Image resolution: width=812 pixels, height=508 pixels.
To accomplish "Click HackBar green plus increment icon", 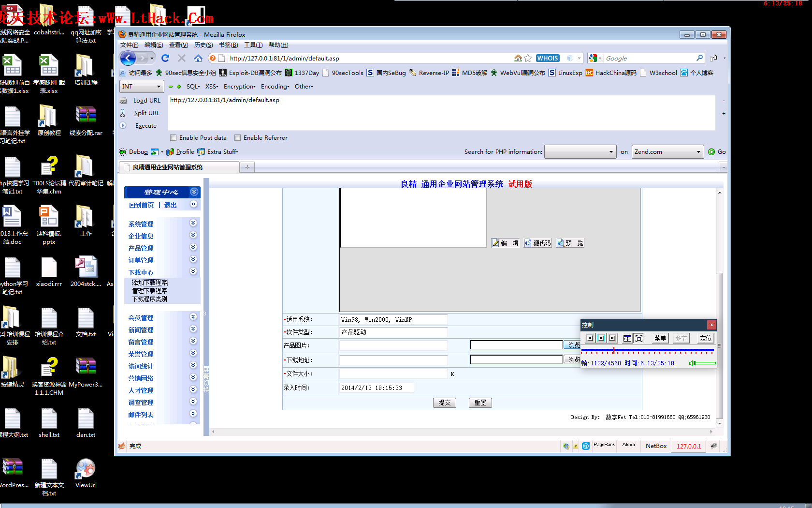I will [179, 87].
